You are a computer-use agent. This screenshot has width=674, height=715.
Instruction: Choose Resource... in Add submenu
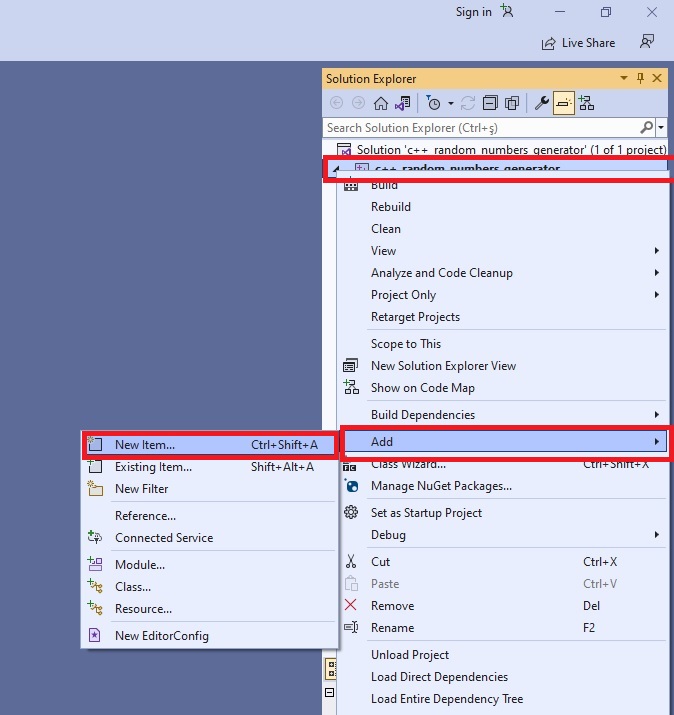click(x=210, y=609)
